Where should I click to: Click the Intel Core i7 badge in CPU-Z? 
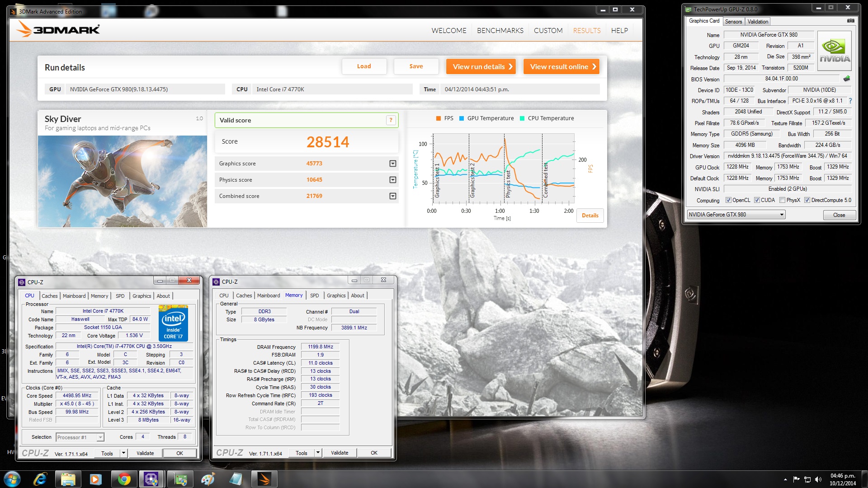point(173,324)
